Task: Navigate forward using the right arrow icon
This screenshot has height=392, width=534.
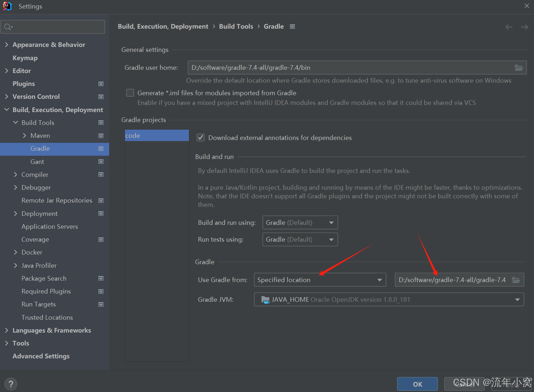Action: 524,26
